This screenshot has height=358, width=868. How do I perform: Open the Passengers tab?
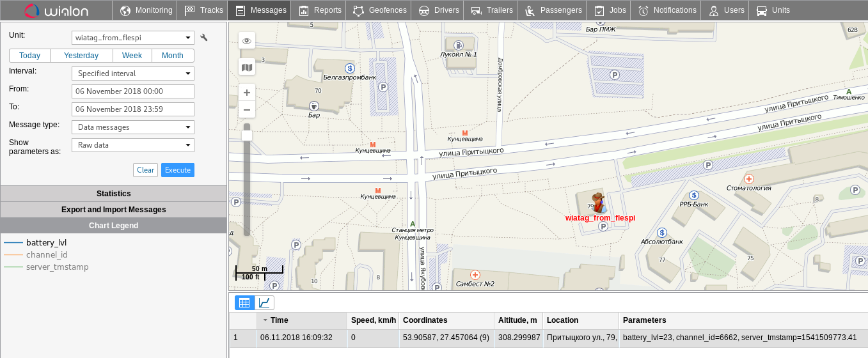[x=553, y=10]
